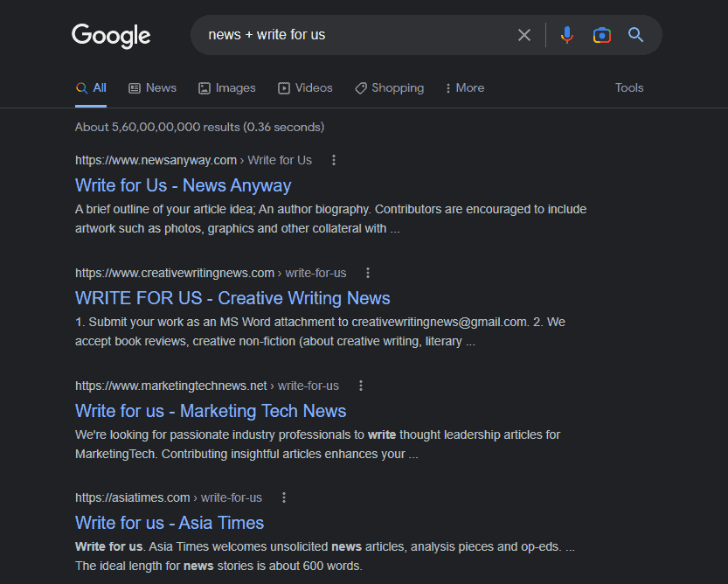Open 'Write for us - Asia Times' result
Viewport: 728px width, 584px height.
click(170, 523)
